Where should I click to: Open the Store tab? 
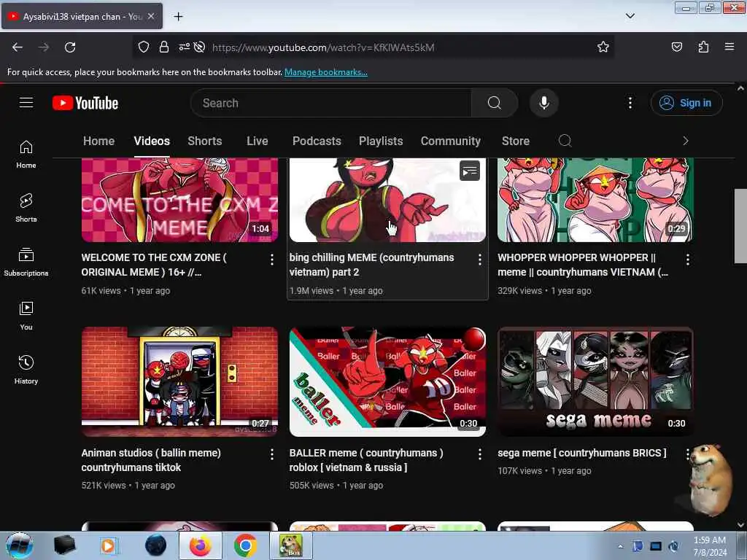point(516,141)
